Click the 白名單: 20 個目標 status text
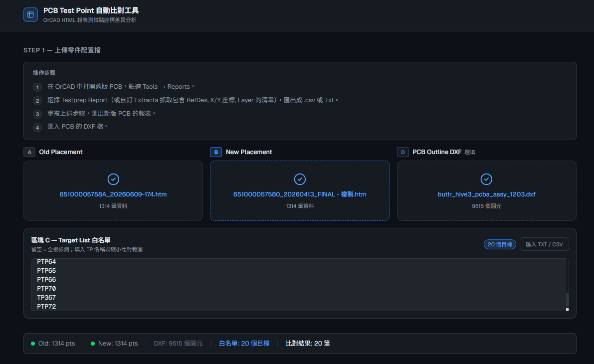 pyautogui.click(x=244, y=344)
